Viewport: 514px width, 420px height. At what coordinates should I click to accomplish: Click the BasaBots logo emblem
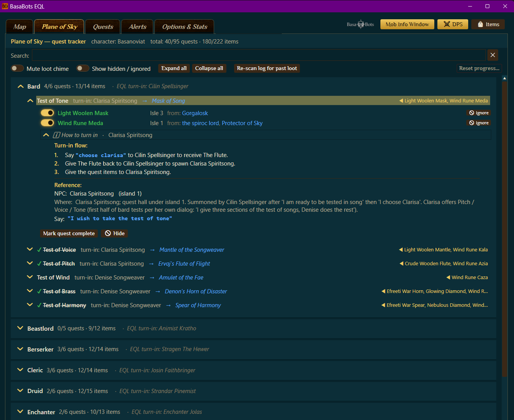(360, 24)
